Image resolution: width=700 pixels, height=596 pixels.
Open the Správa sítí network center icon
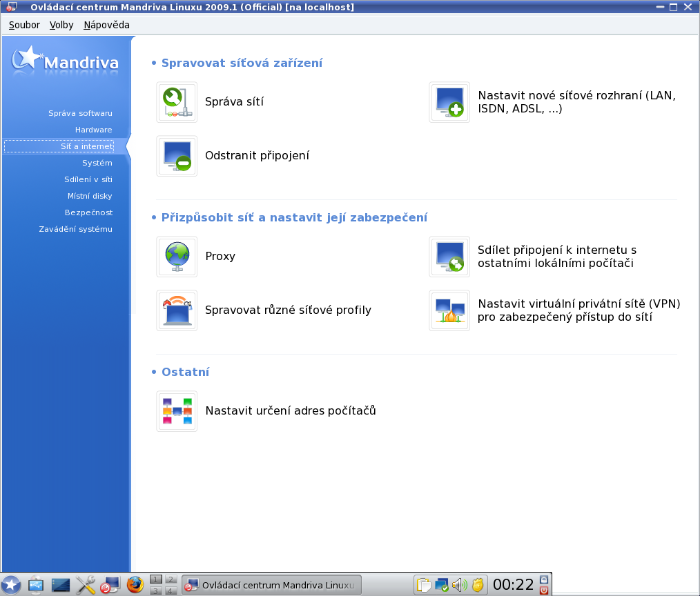click(x=177, y=102)
